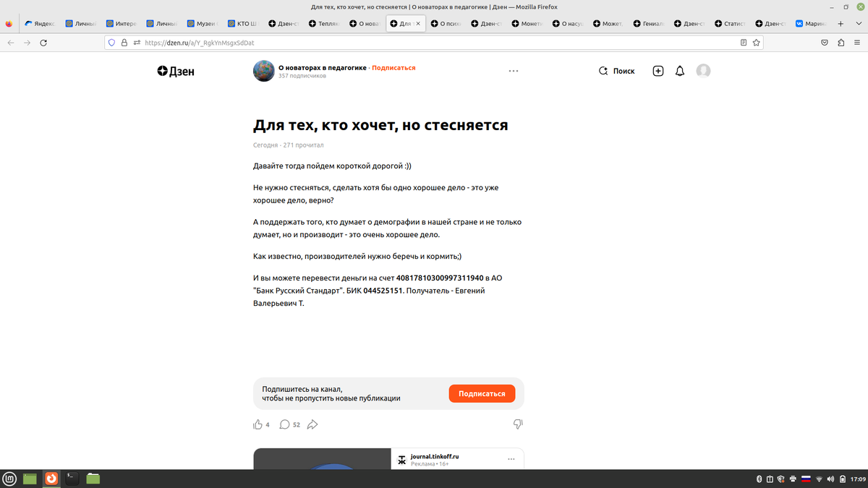
Task: Switch to the Статист tab
Action: (731, 23)
